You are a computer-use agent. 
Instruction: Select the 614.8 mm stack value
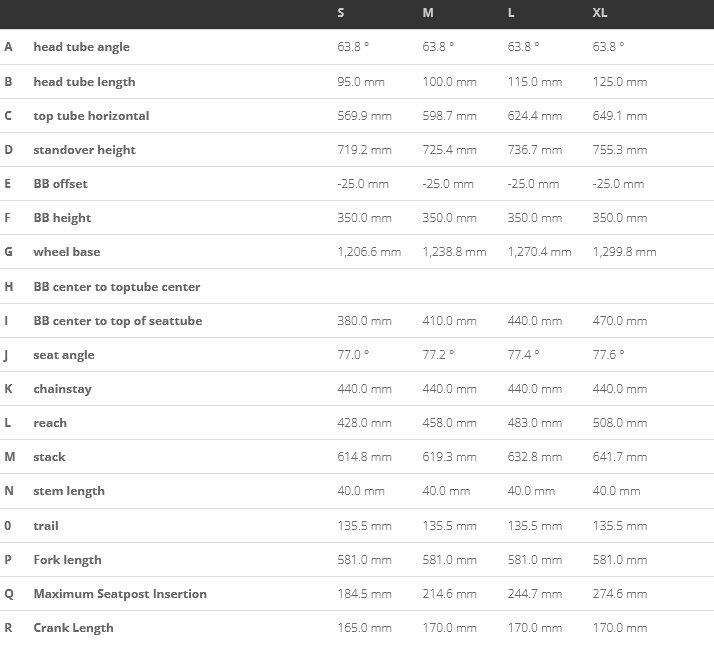(x=364, y=457)
